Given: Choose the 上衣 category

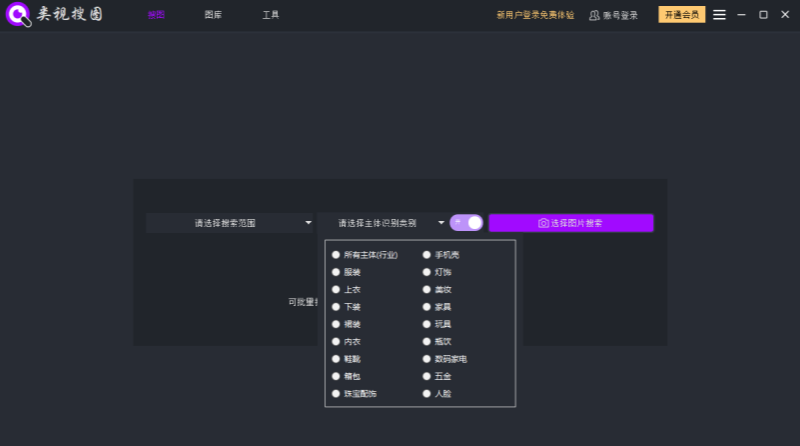Looking at the screenshot, I should 346,289.
